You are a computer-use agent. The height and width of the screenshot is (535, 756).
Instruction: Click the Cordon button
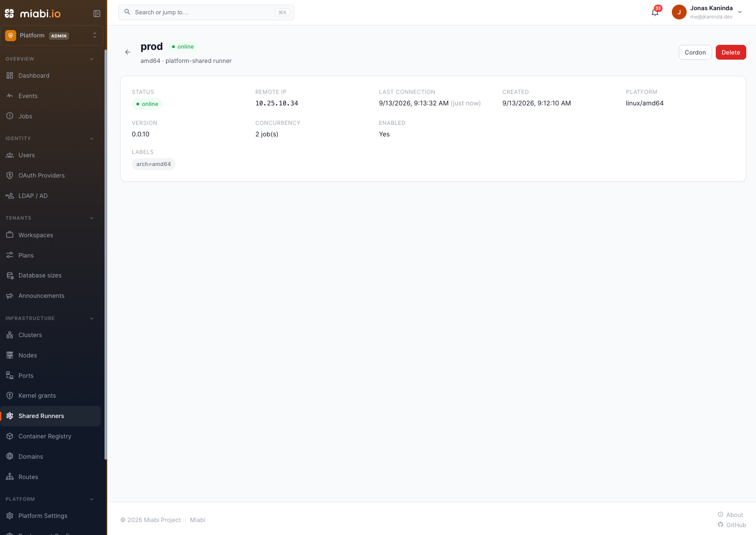(x=695, y=52)
